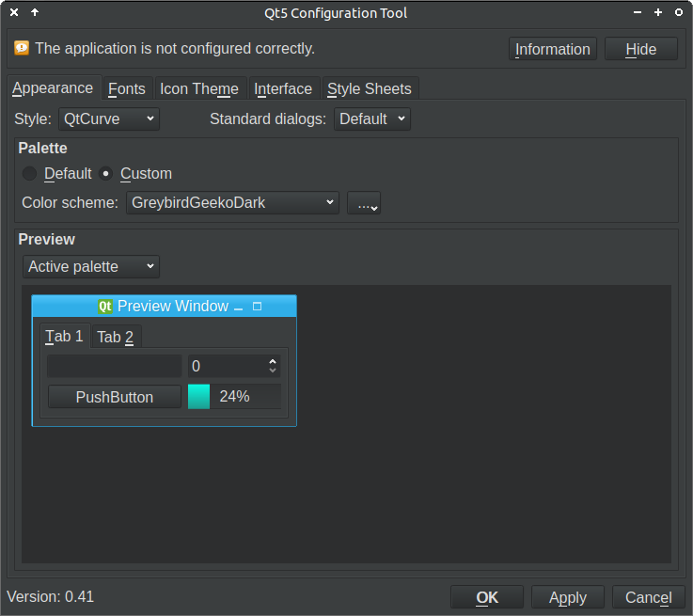Switch to the Appearance tab
693x616 pixels.
(x=53, y=88)
